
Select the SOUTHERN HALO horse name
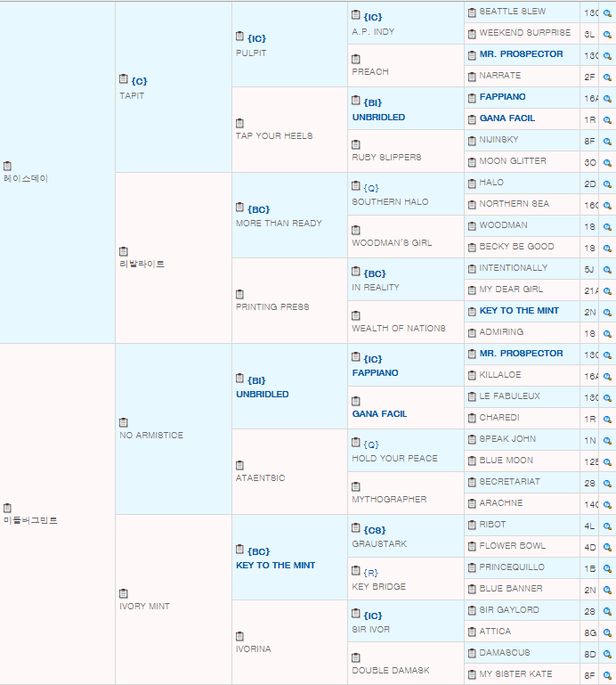point(390,202)
